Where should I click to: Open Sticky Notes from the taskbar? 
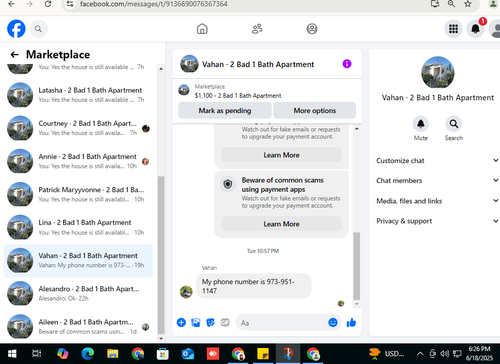coord(263,354)
